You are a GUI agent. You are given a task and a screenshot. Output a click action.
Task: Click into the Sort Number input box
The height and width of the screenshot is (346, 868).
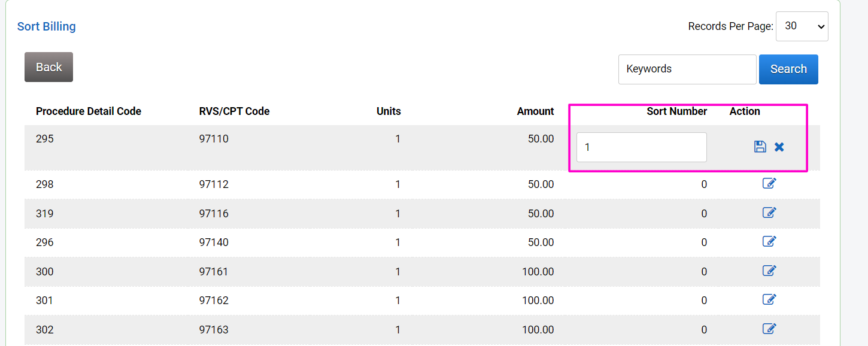(641, 147)
